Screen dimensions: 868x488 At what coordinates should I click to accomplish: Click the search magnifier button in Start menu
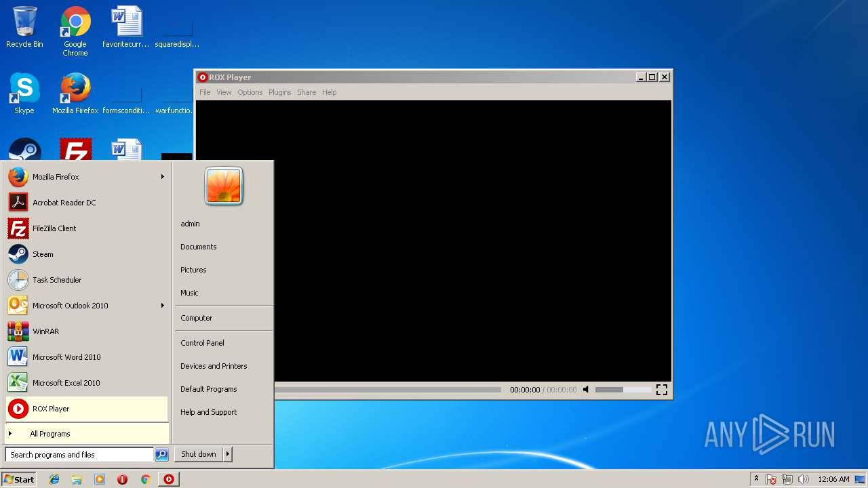click(x=161, y=455)
